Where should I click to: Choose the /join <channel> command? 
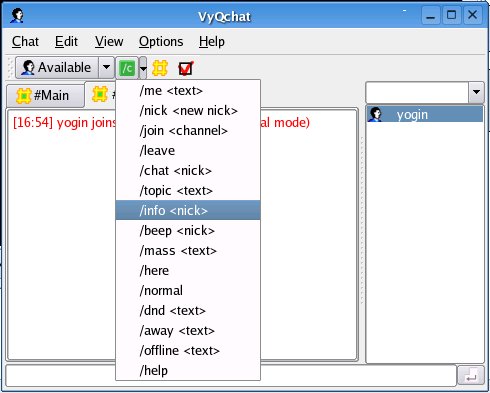pos(188,131)
